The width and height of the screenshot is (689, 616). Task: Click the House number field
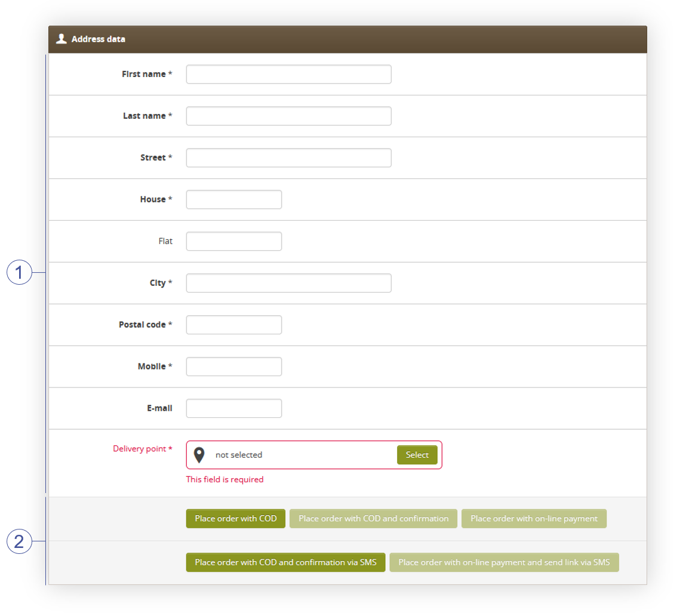pyautogui.click(x=234, y=199)
